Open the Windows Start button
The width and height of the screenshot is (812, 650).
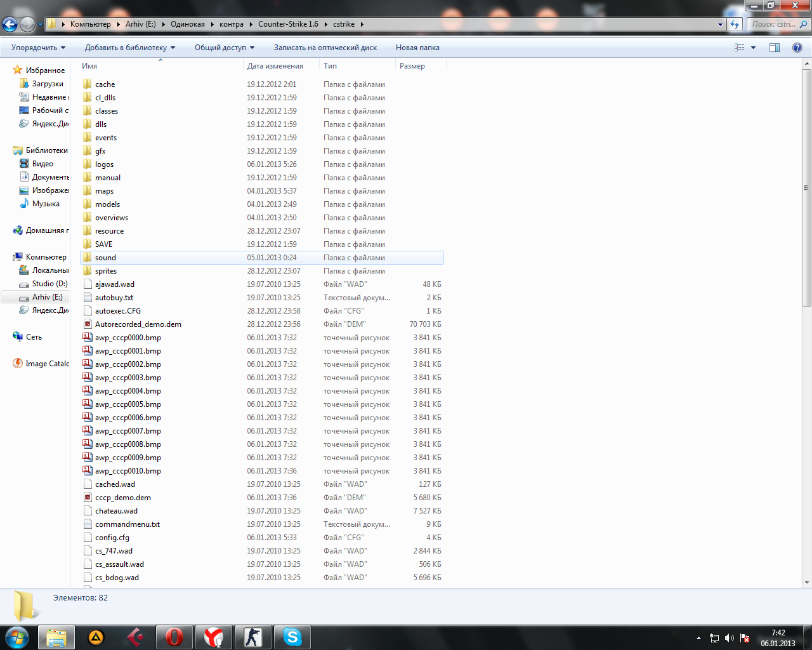[17, 637]
